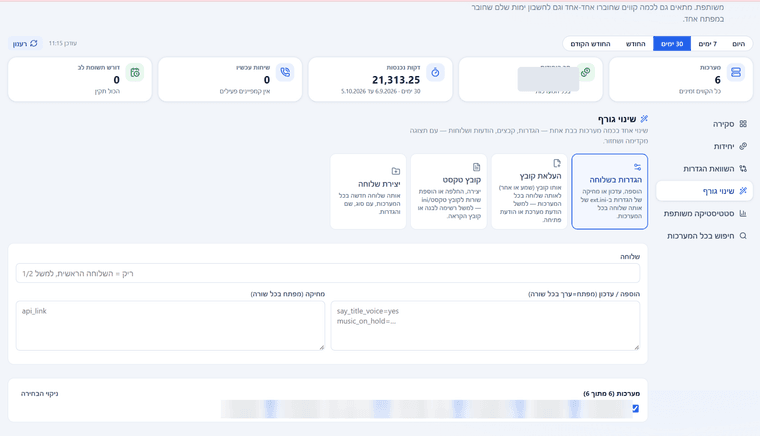This screenshot has height=436, width=760.
Task: Click the phone icon on שיחות עכשיו card
Action: click(x=285, y=73)
